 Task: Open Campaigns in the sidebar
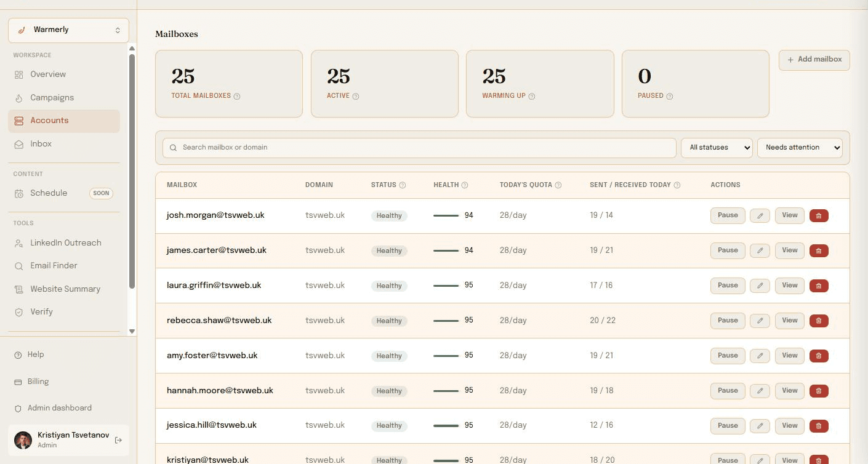[64, 98]
